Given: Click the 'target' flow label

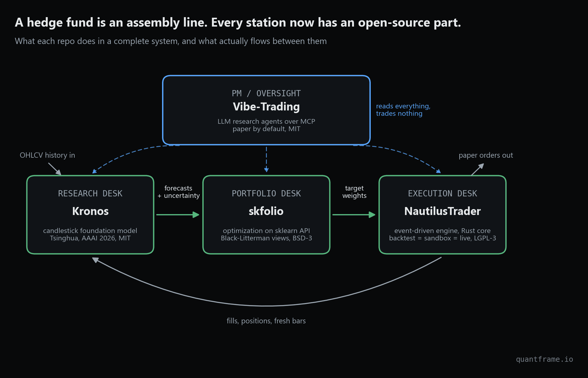Looking at the screenshot, I should click(354, 188).
